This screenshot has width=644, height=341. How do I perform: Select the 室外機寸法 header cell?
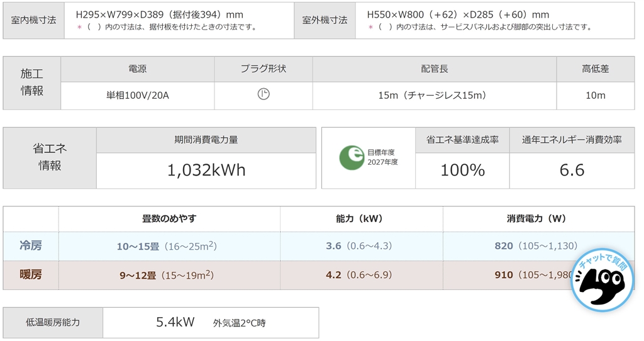[325, 20]
